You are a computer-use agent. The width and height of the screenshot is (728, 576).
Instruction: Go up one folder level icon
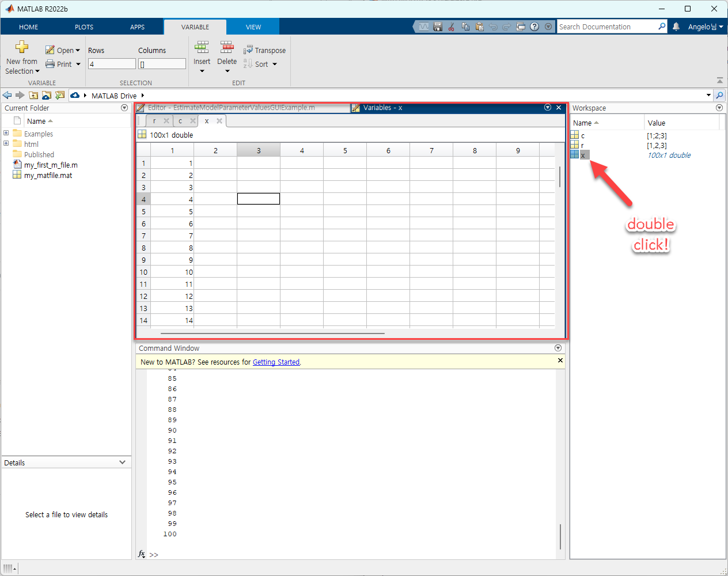pos(33,95)
